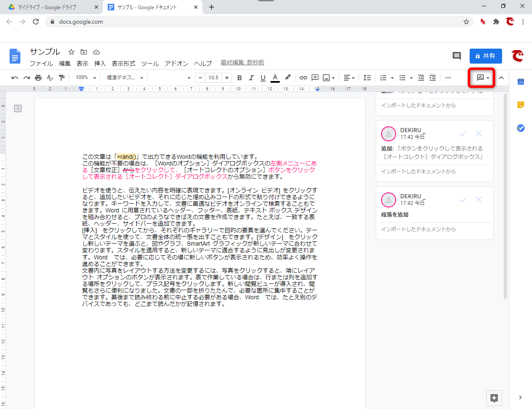
Task: Show more toolbar options
Action: point(448,78)
